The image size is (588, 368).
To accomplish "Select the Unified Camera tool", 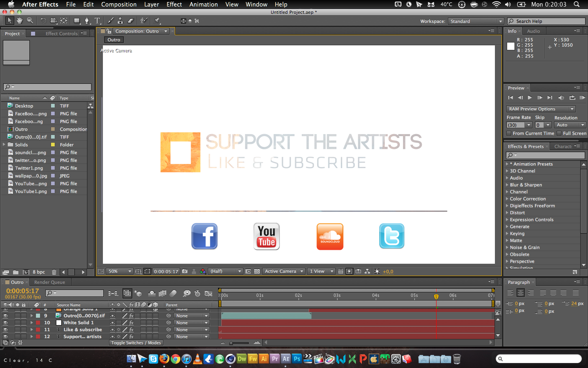I will point(53,20).
